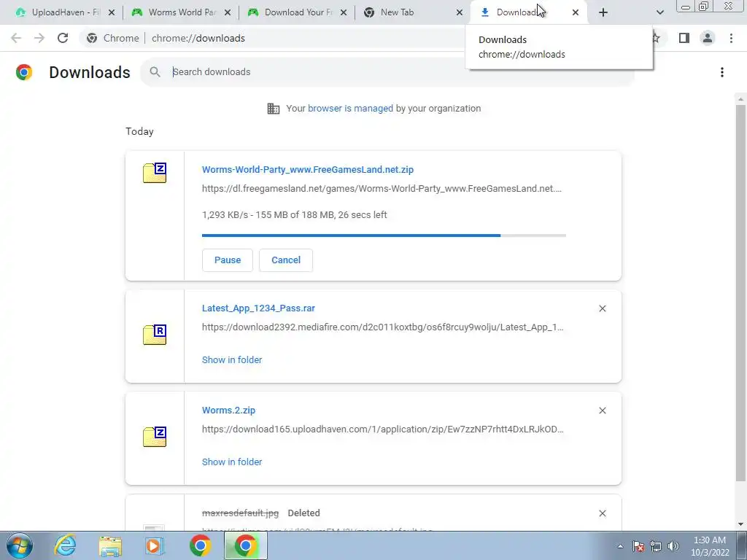
Task: Open Windows Media Player from taskbar
Action: pos(155,545)
